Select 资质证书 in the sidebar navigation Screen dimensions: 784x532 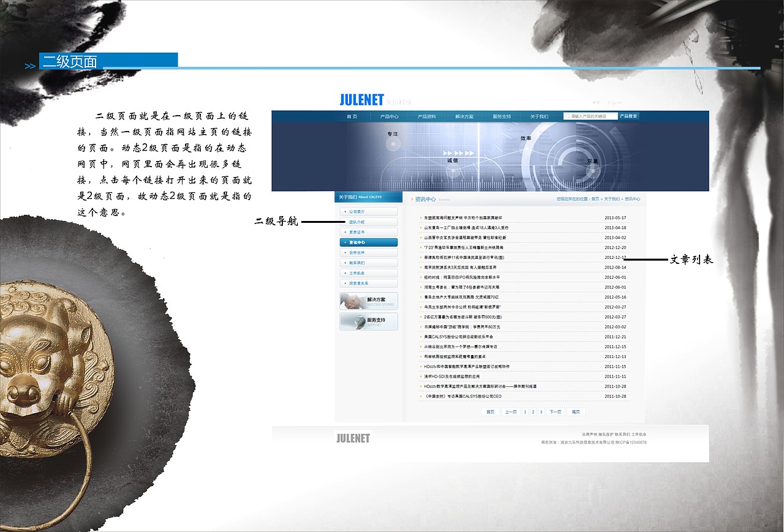coord(368,232)
